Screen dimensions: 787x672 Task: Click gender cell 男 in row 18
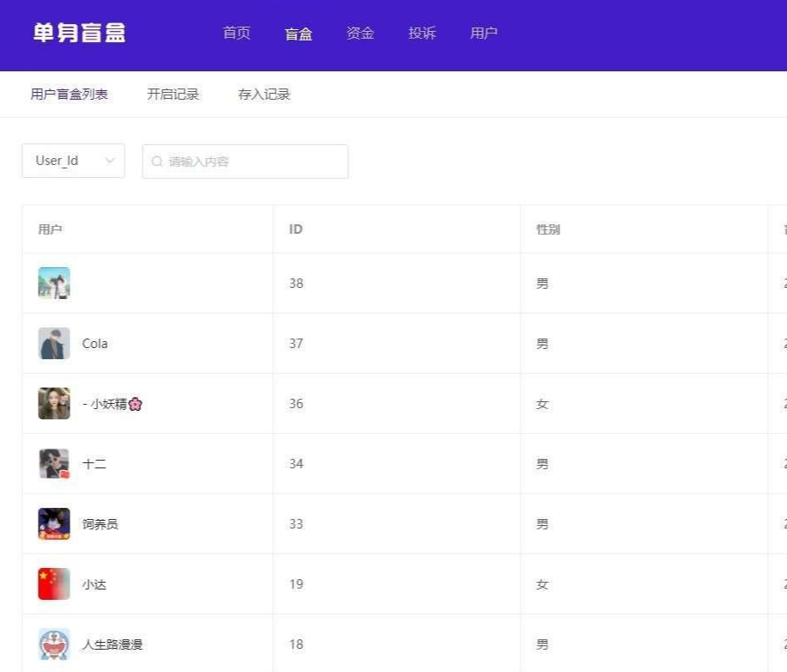542,645
